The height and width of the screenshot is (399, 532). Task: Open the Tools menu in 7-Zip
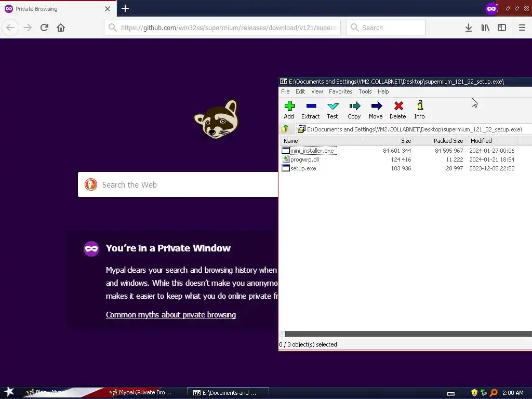[x=365, y=91]
